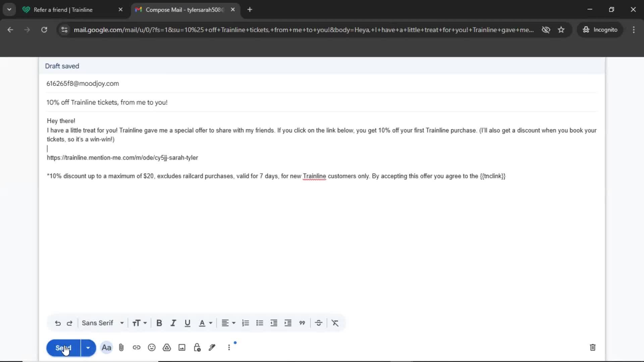644x362 pixels.
Task: Attach a file with the paperclip icon
Action: [x=121, y=348]
